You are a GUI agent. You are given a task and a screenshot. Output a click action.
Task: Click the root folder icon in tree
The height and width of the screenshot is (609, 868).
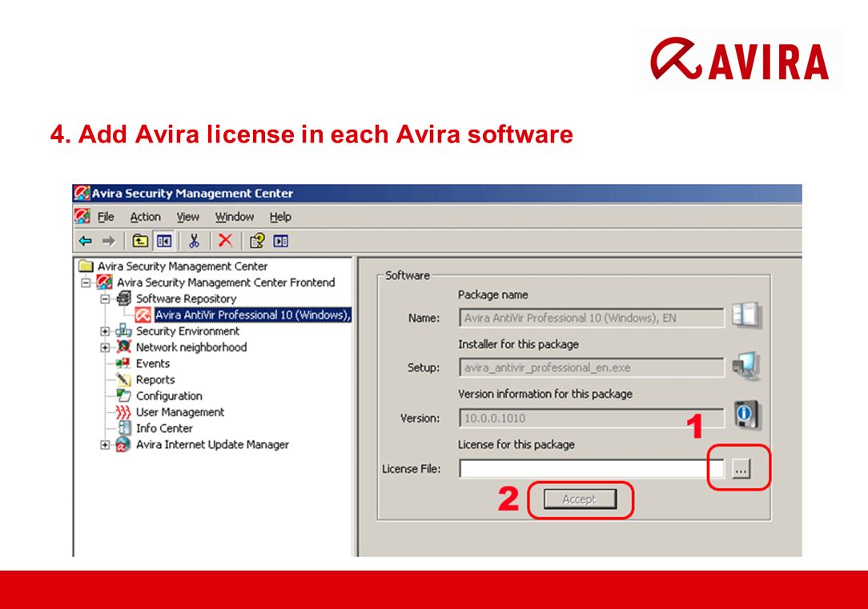(86, 266)
